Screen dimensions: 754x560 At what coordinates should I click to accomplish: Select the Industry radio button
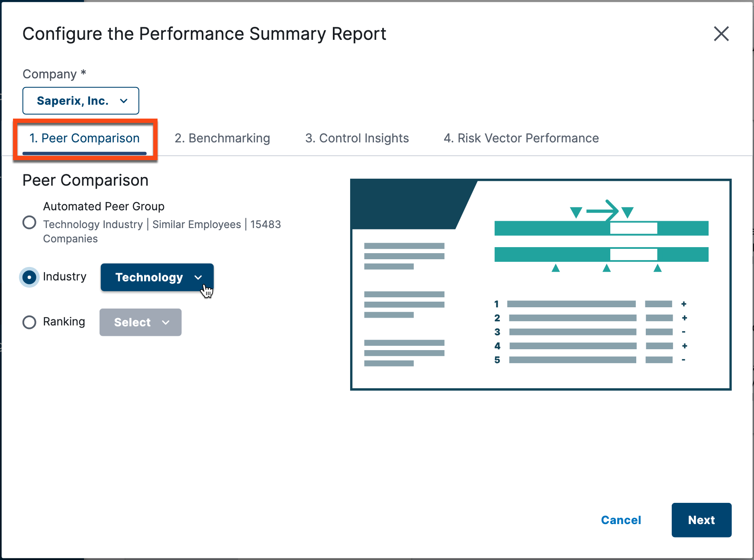tap(29, 277)
